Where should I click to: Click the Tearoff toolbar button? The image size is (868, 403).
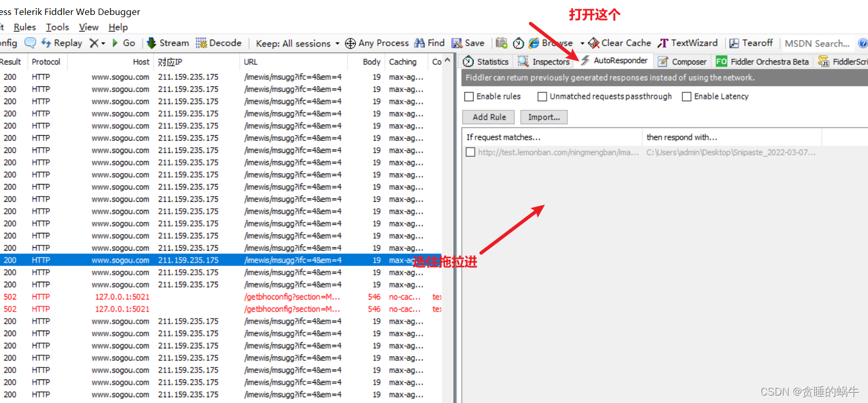click(751, 43)
